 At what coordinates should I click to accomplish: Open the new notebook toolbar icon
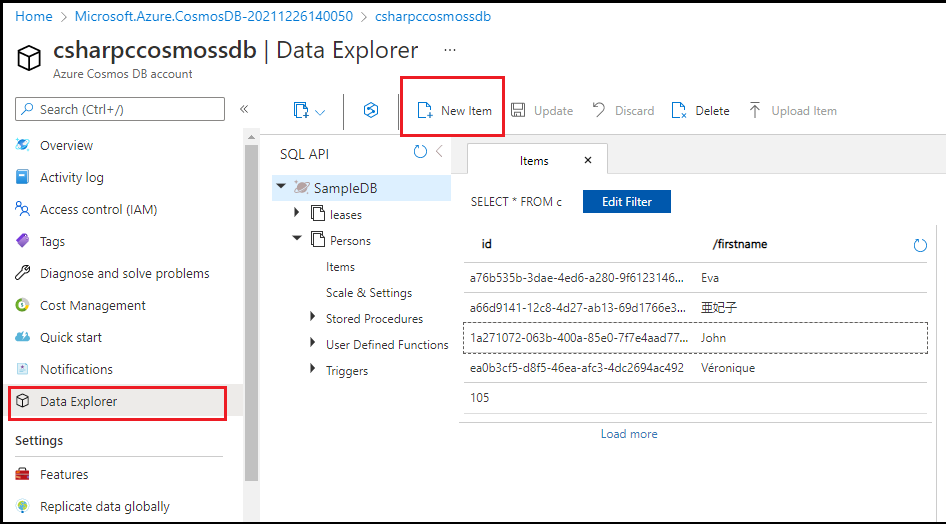pos(370,111)
